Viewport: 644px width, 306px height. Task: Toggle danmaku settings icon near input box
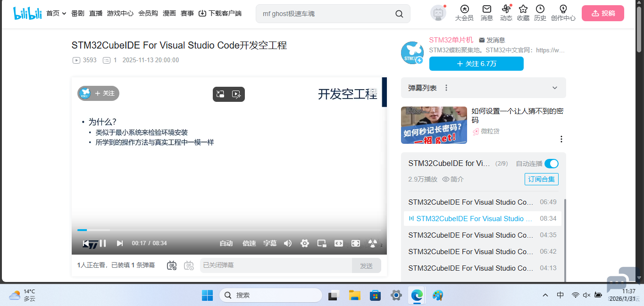pos(189,265)
